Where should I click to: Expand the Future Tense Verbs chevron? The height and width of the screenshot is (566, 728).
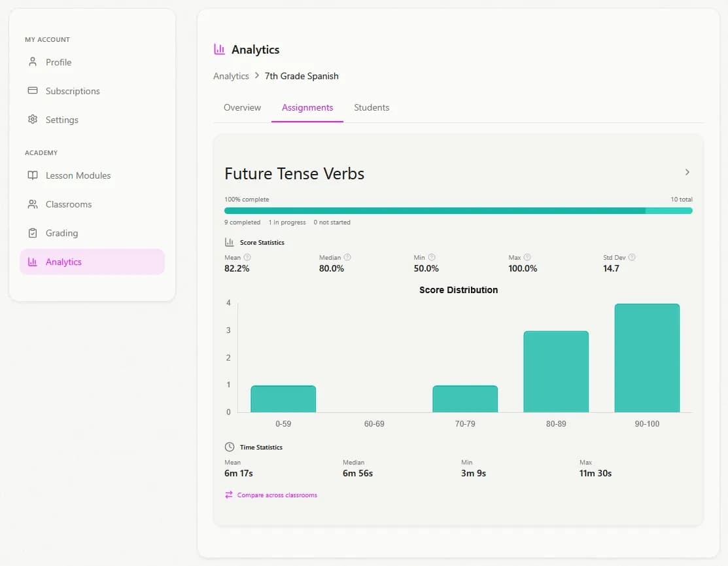[687, 172]
